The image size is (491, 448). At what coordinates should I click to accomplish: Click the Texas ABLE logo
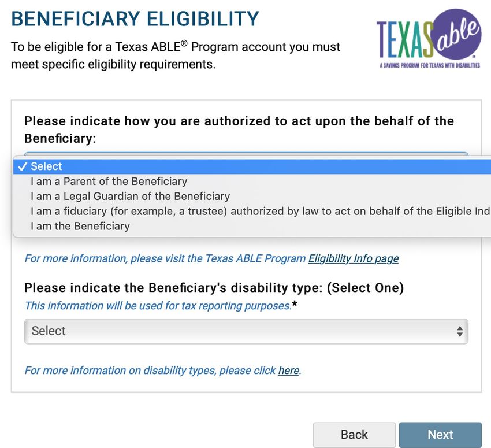tap(429, 39)
